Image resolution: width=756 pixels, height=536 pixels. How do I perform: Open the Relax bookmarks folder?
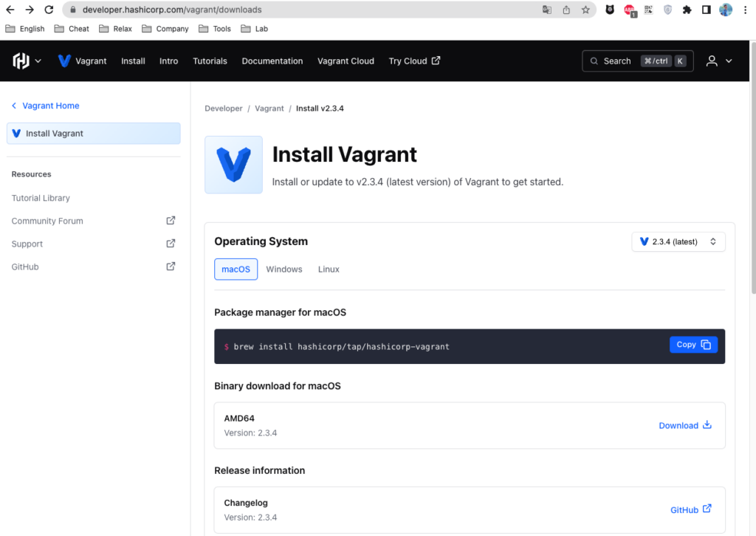point(115,29)
